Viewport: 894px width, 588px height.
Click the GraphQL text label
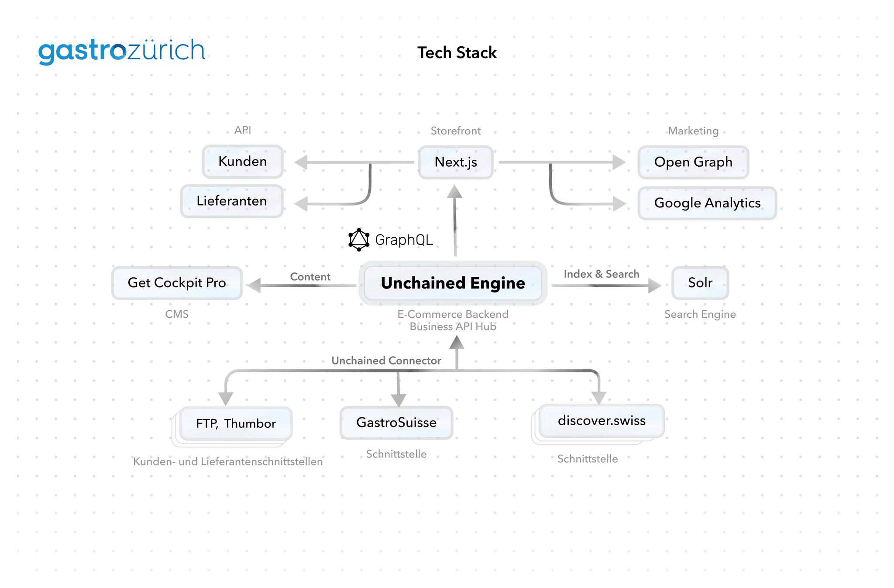pyautogui.click(x=404, y=240)
